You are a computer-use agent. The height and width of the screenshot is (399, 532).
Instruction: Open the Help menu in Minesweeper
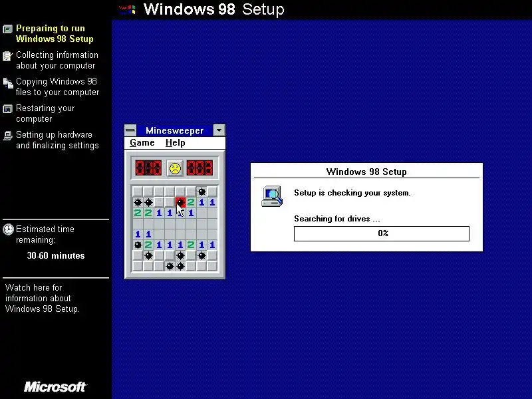coord(176,143)
